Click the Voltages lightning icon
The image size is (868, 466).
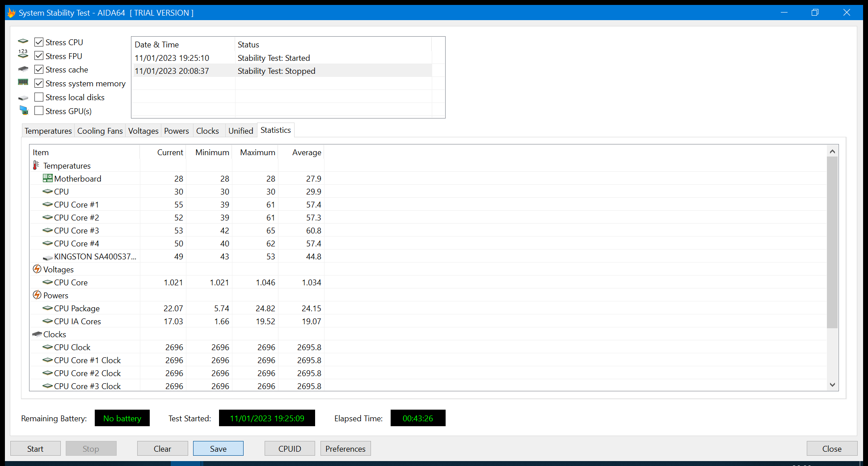(x=37, y=269)
